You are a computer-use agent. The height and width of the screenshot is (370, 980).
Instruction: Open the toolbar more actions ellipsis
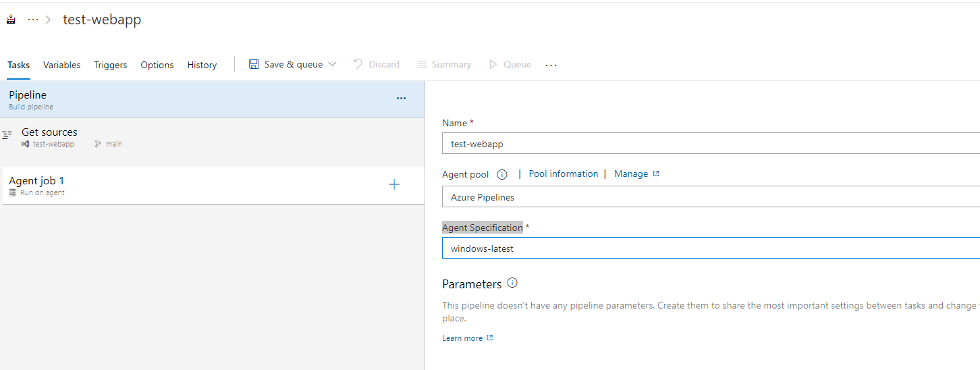coord(551,65)
